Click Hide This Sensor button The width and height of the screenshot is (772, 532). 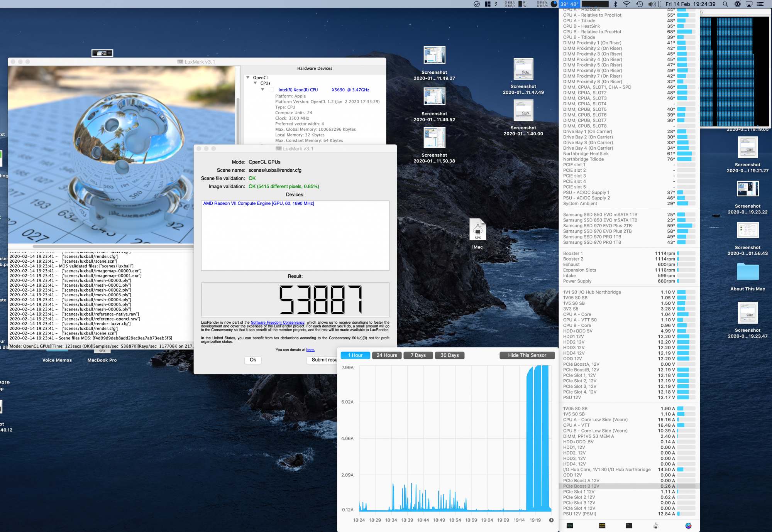point(527,355)
